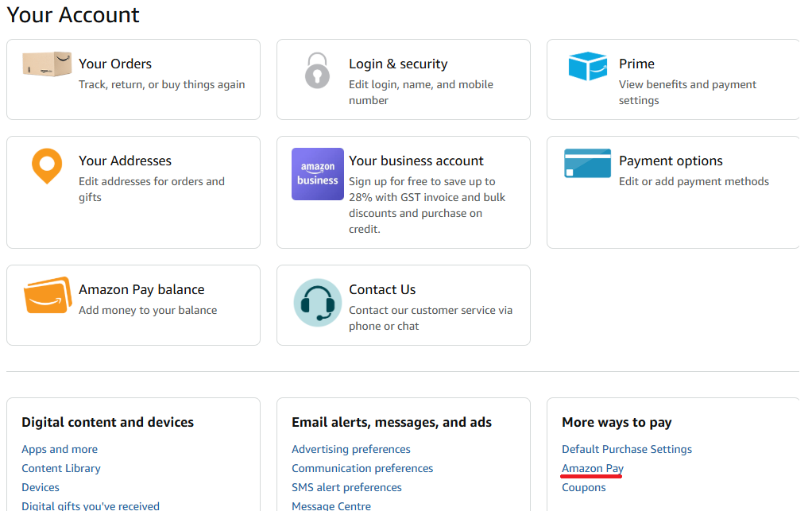Open the Communication preferences link
Image resolution: width=812 pixels, height=511 pixels.
click(362, 468)
